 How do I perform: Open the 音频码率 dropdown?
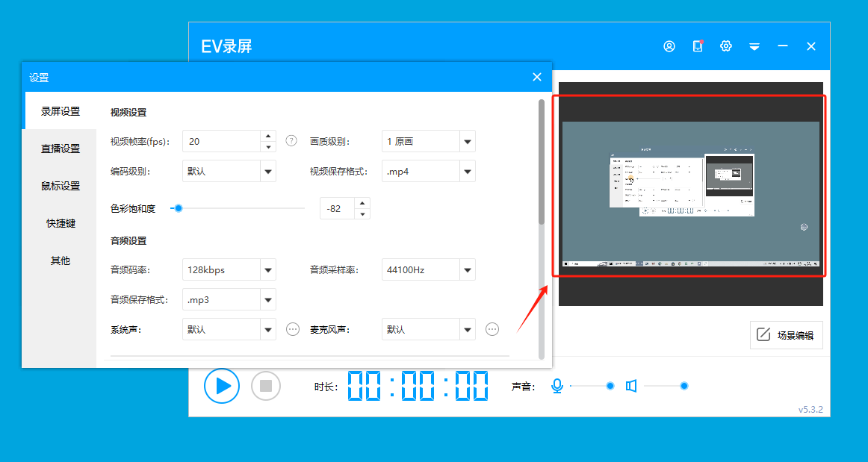[267, 269]
